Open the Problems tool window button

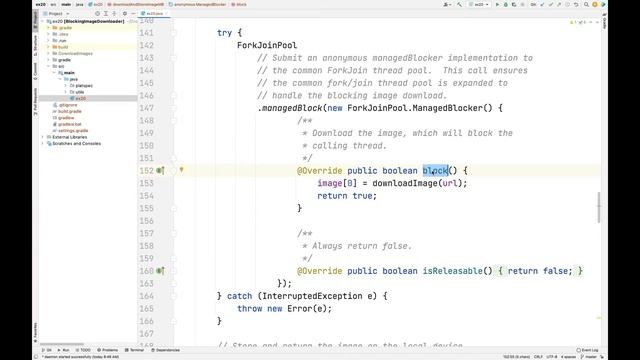tap(108, 350)
